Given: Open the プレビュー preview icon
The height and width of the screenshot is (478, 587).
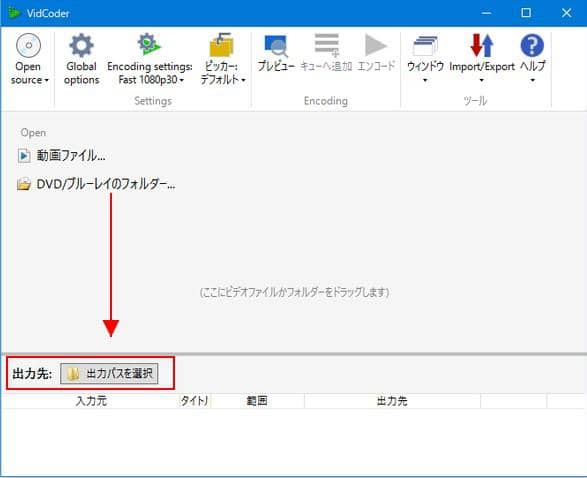Looking at the screenshot, I should (x=276, y=46).
